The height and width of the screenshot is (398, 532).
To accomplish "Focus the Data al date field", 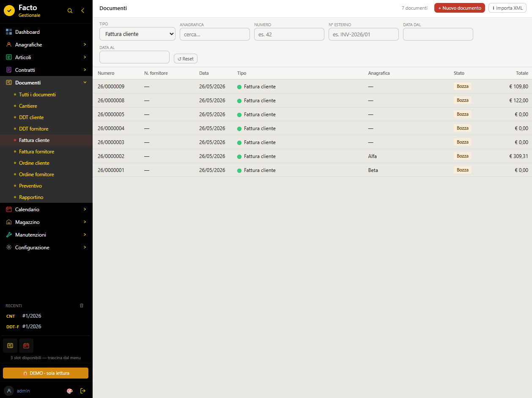I will coord(134,57).
